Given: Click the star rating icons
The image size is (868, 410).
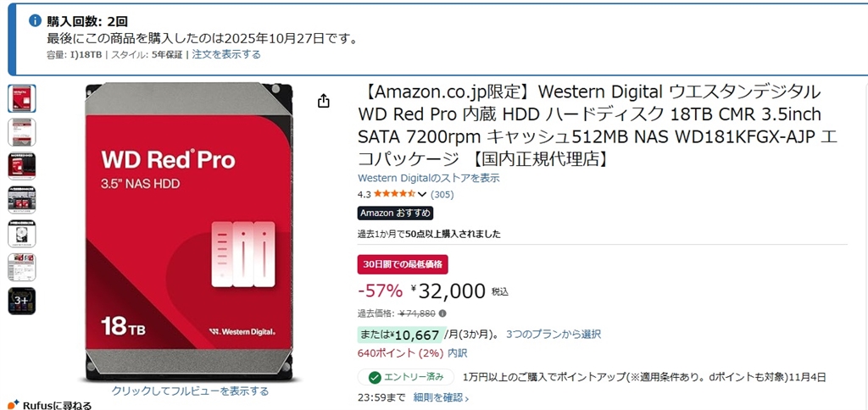Looking at the screenshot, I should tap(395, 194).
